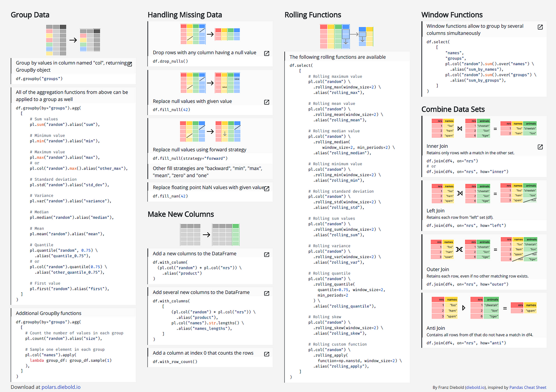This screenshot has width=556, height=392.
Task: Click the Group Data table diagram
Action: 73,40
